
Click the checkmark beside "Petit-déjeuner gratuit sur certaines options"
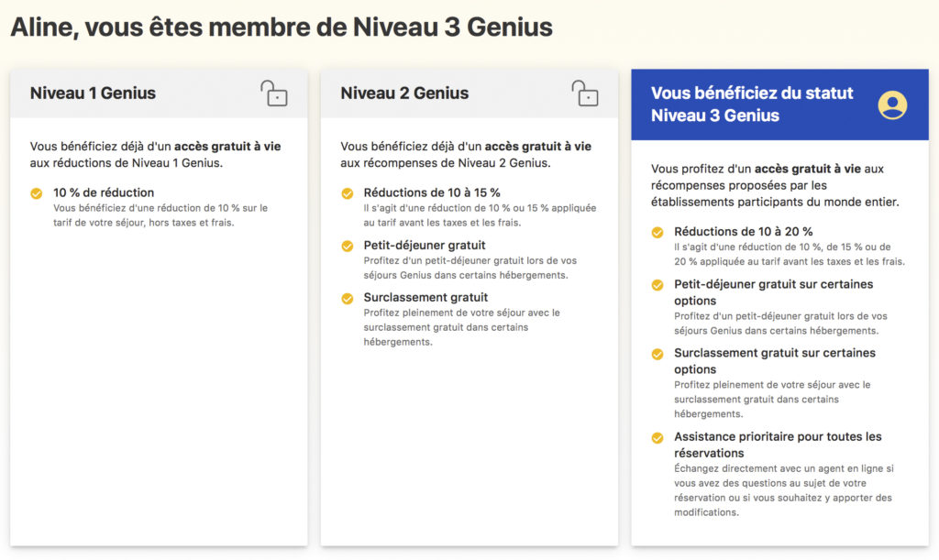coord(657,285)
